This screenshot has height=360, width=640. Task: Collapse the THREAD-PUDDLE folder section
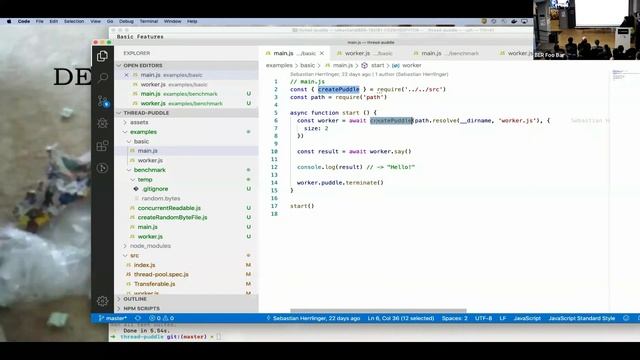pos(146,113)
